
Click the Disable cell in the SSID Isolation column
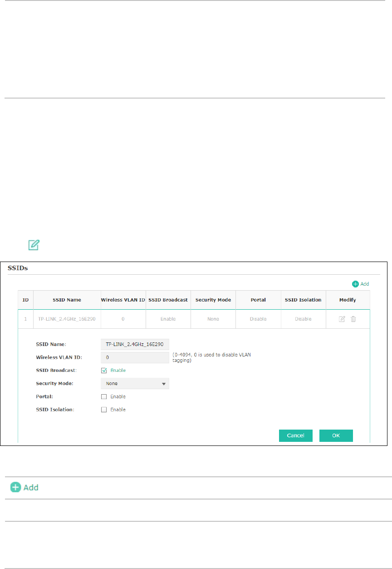tap(303, 319)
